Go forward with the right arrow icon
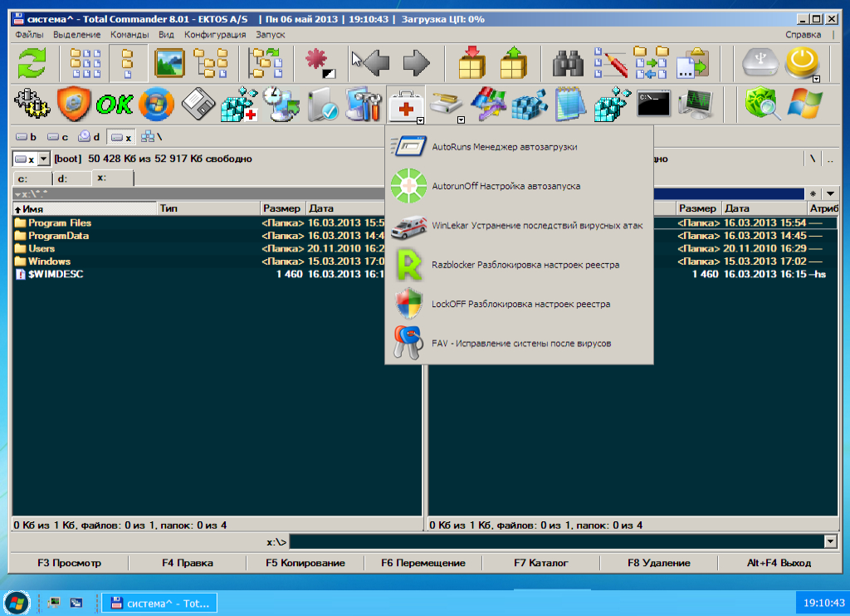850x616 pixels. tap(417, 63)
